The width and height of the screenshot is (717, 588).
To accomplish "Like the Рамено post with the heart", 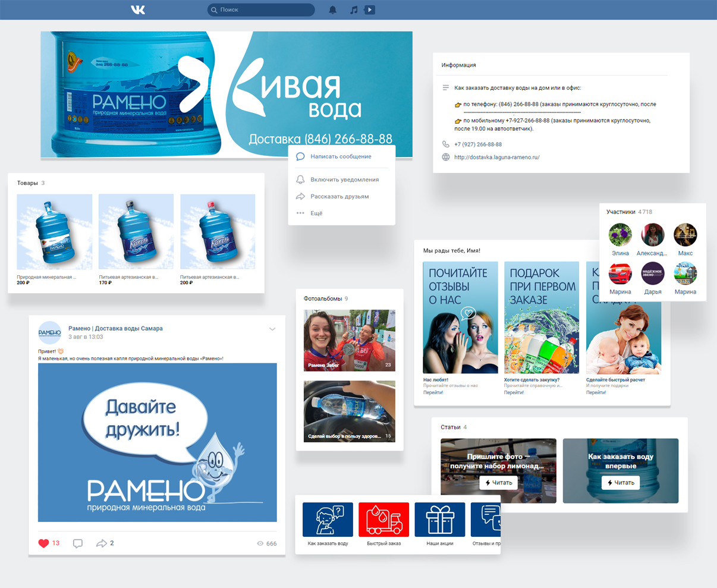I will coord(43,543).
